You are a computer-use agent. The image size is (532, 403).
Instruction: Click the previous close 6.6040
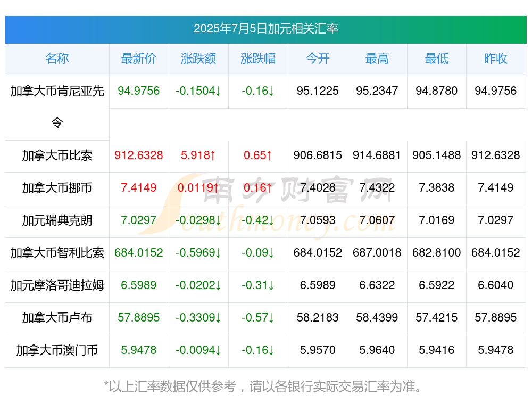[496, 285]
